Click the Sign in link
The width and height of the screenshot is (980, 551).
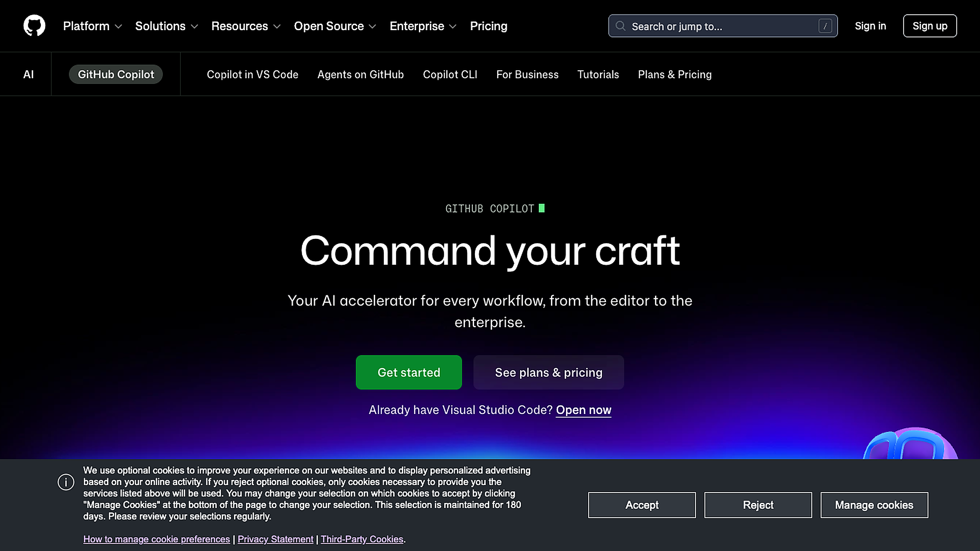pos(871,26)
